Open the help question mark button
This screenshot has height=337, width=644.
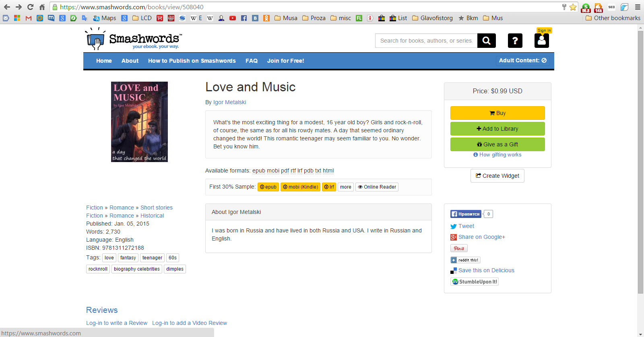[x=515, y=41]
